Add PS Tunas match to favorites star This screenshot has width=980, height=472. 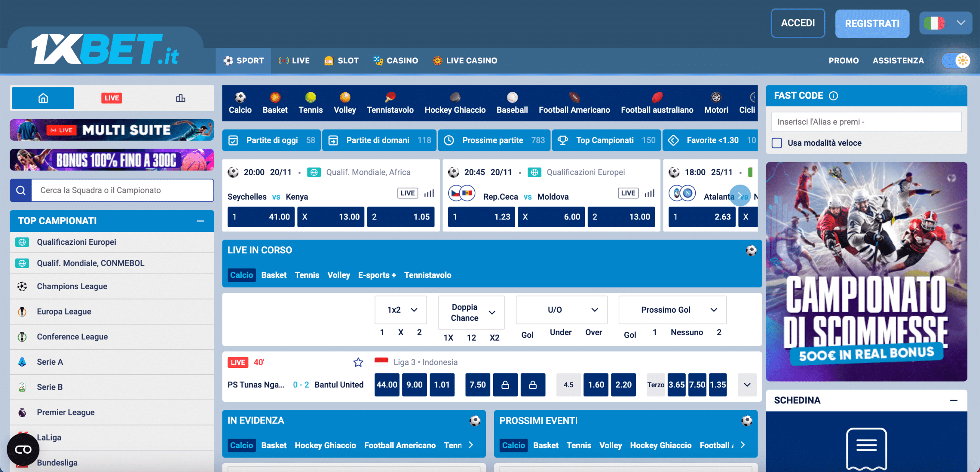(358, 362)
